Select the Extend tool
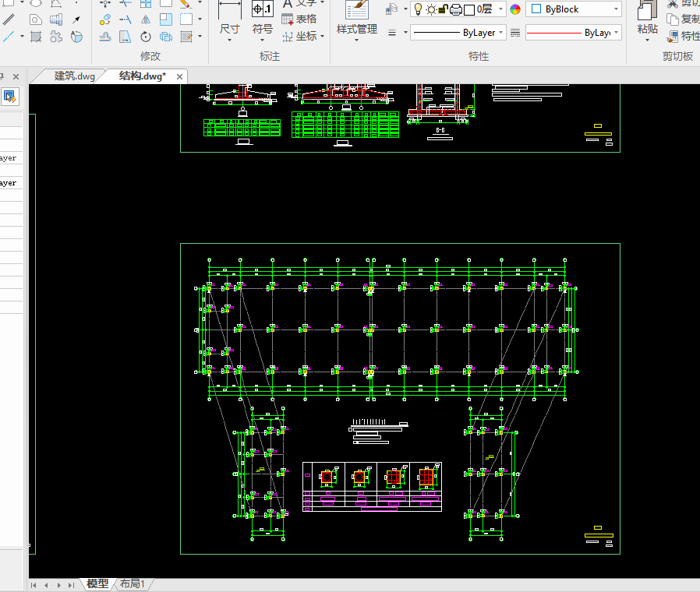700x592 pixels. 126,19
